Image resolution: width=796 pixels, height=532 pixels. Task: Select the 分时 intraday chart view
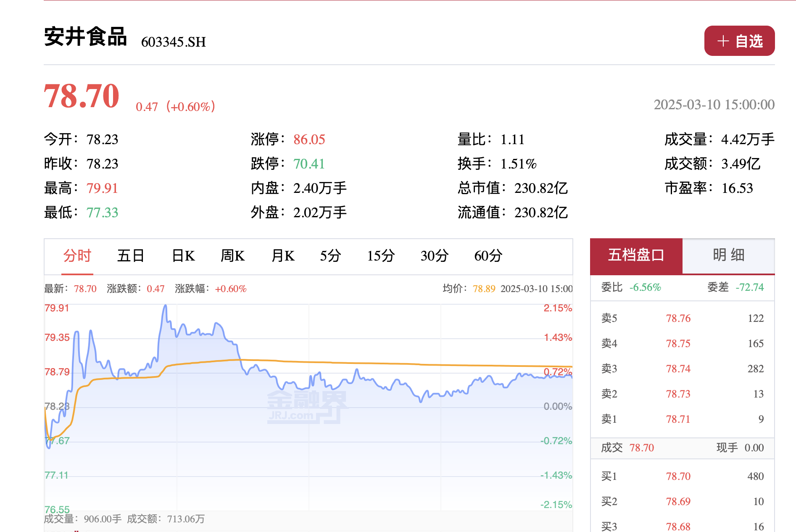[77, 256]
